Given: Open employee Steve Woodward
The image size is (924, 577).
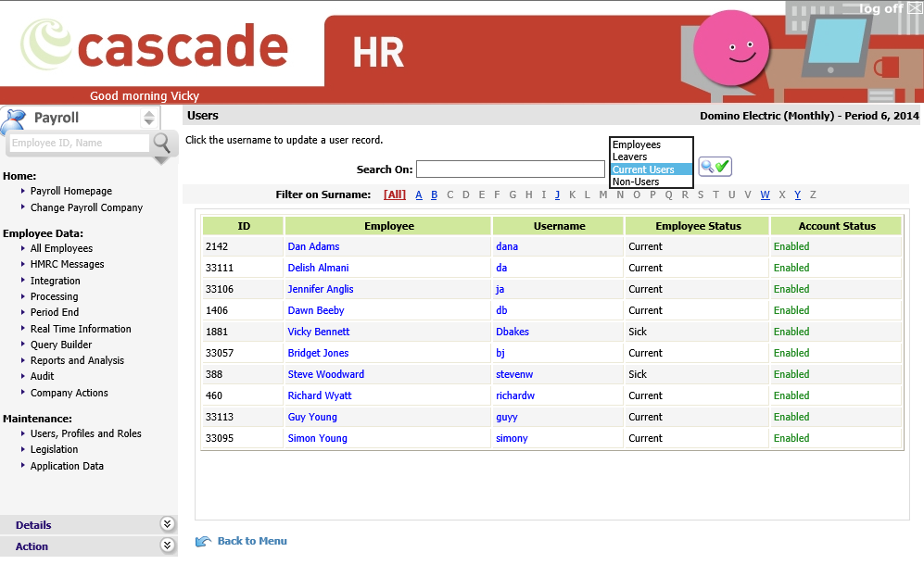Looking at the screenshot, I should tap(326, 374).
